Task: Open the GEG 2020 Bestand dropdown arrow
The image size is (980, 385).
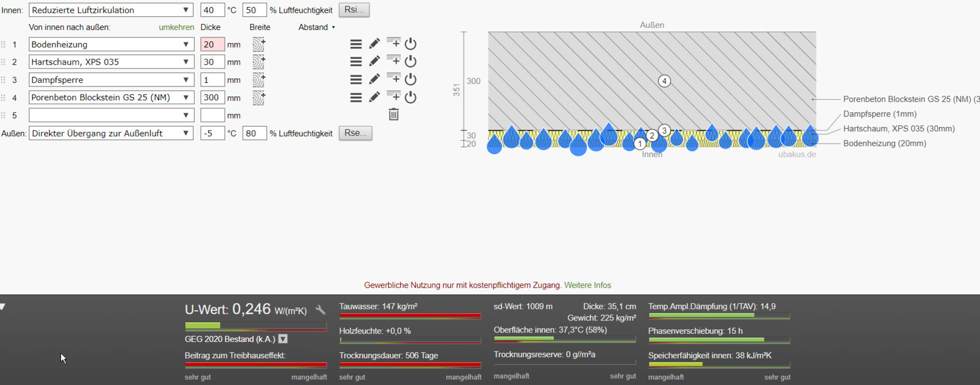Action: click(283, 339)
